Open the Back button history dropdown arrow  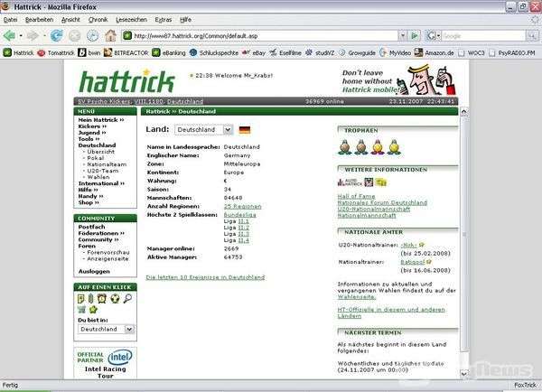(x=21, y=35)
